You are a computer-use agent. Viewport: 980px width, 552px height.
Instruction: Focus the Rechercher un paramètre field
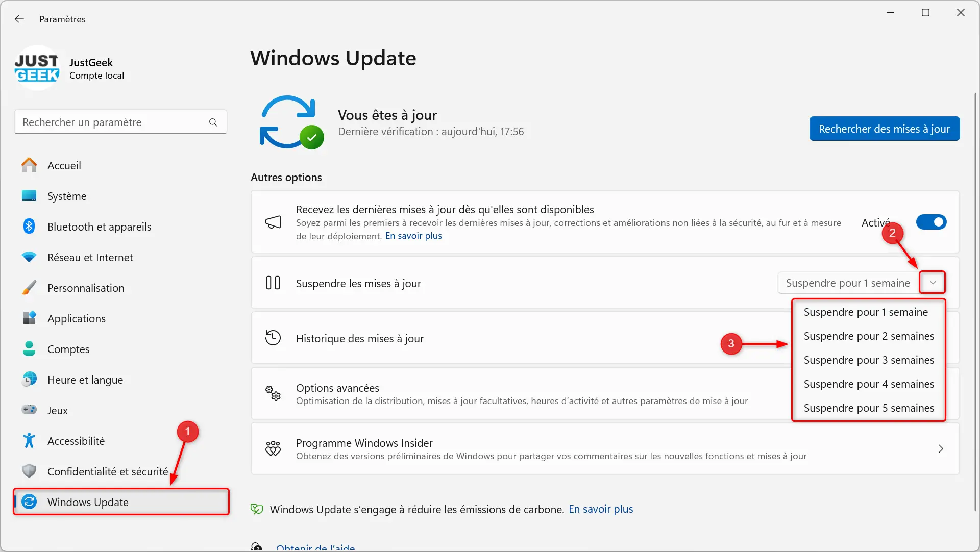pos(120,122)
